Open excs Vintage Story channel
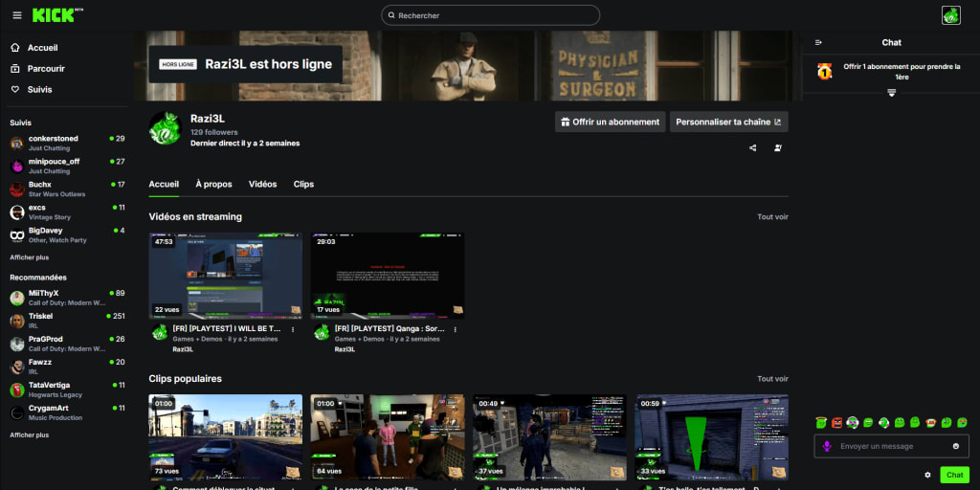The width and height of the screenshot is (980, 490). click(x=66, y=212)
